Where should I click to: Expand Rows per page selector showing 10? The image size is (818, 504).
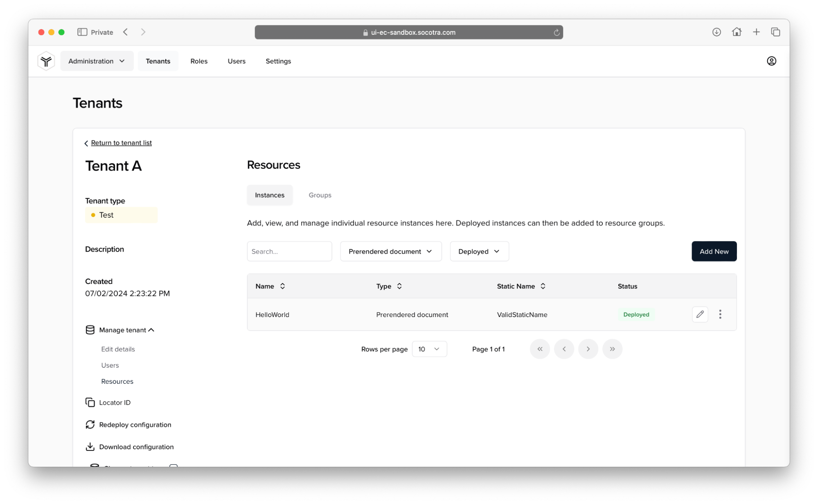pyautogui.click(x=429, y=349)
